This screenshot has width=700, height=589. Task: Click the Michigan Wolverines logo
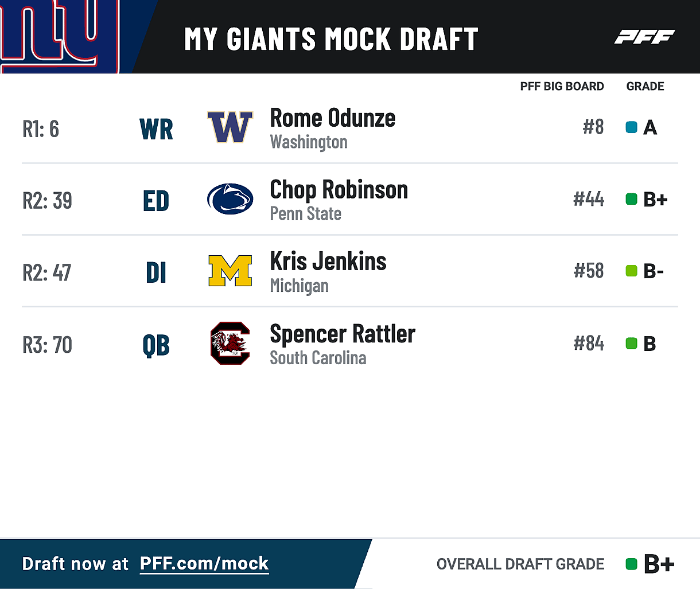[230, 271]
